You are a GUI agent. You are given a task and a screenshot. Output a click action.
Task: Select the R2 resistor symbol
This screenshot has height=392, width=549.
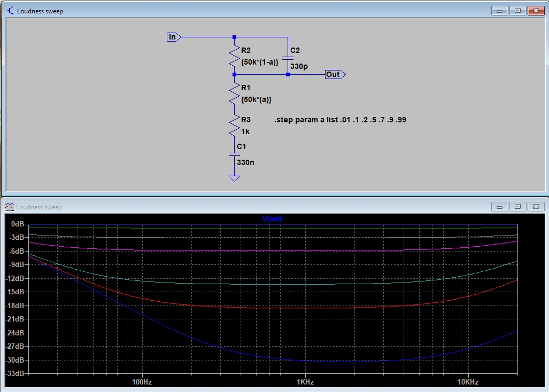[x=234, y=56]
